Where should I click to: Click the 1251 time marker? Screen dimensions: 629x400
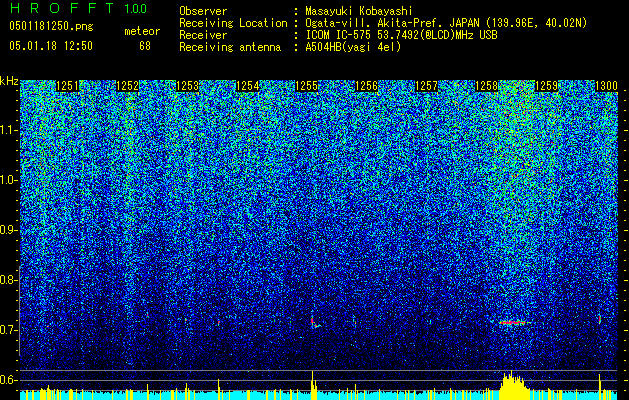click(67, 86)
